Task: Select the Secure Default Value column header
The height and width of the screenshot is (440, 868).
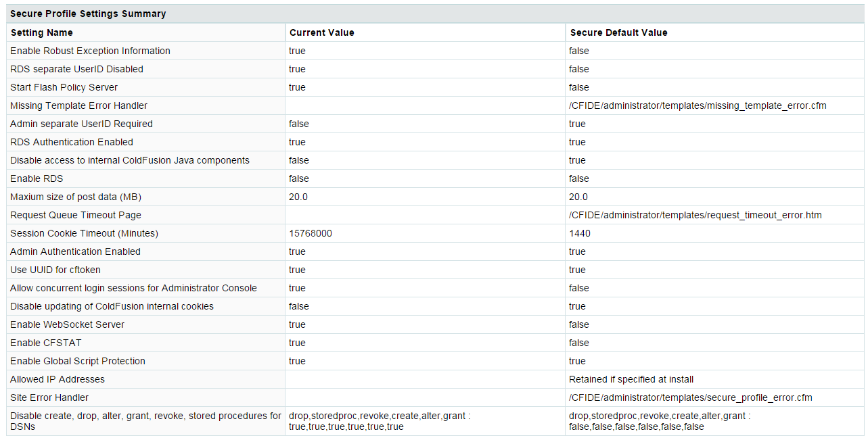Action: pos(619,32)
